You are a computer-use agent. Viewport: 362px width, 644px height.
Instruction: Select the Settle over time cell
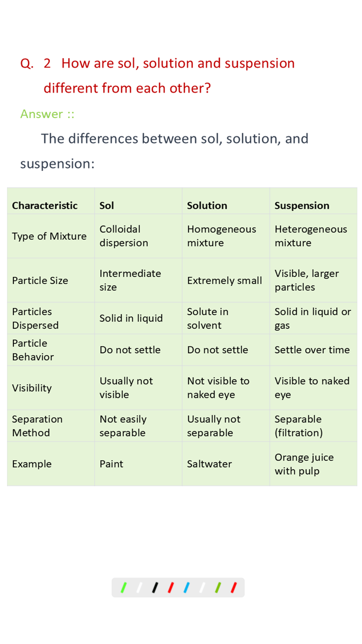(313, 350)
